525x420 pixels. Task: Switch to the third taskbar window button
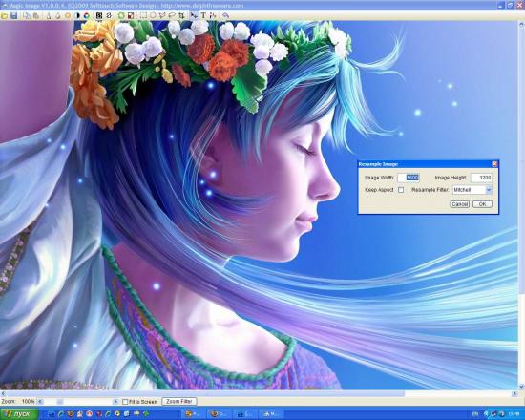coord(245,414)
